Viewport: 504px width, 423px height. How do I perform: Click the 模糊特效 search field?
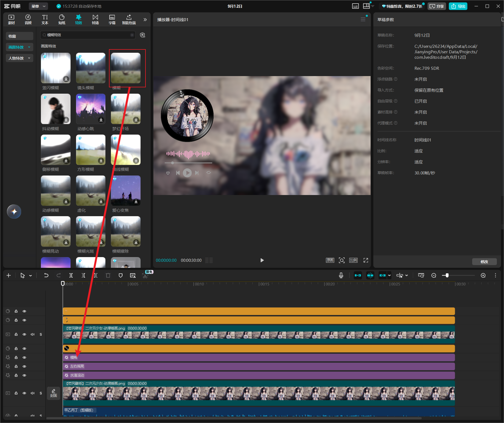88,35
